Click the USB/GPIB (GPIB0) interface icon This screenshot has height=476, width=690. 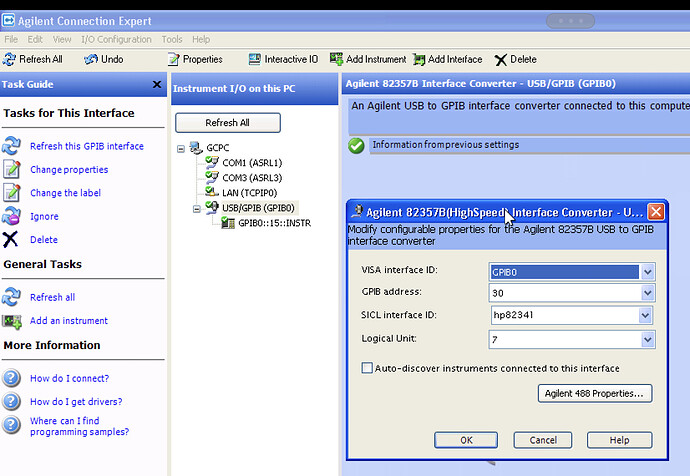coord(212,207)
